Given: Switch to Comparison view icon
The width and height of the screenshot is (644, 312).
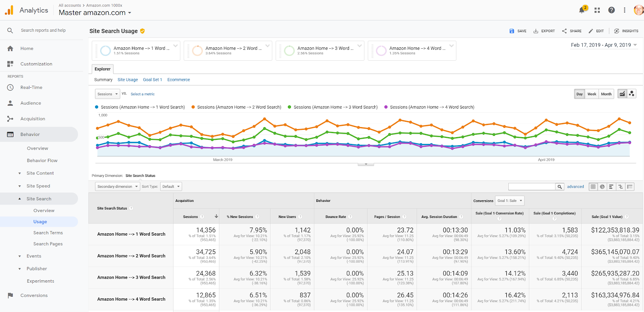Looking at the screenshot, I should click(621, 187).
